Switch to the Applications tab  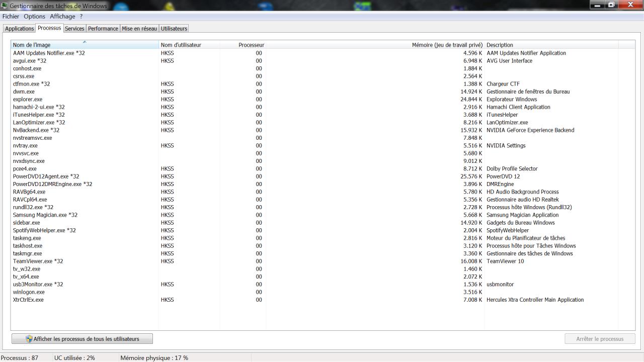(x=19, y=29)
